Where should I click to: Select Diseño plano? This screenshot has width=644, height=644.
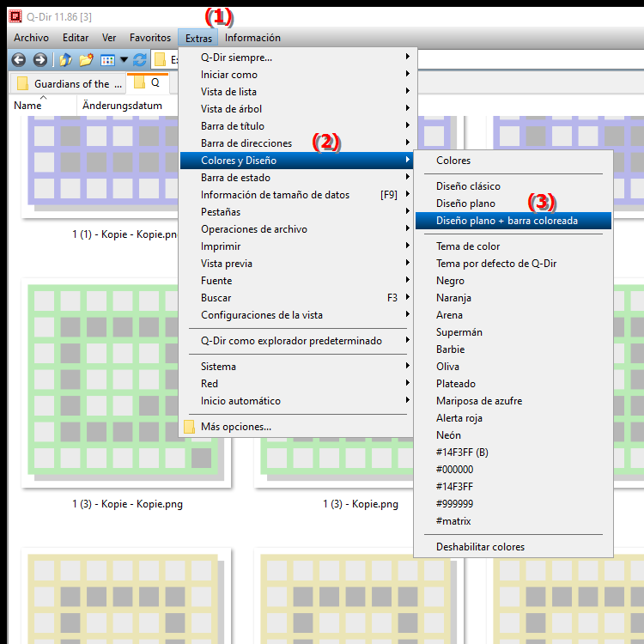click(513, 204)
